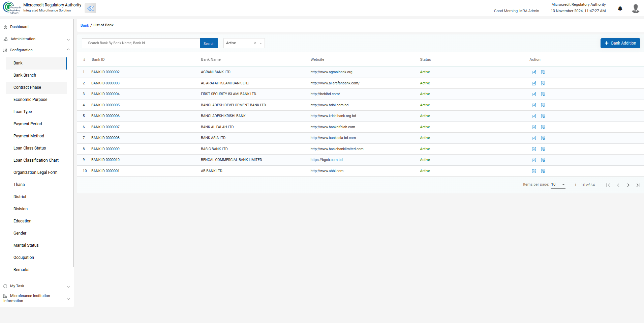644x323 pixels.
Task: Jump to the last page of banks
Action: click(x=638, y=185)
